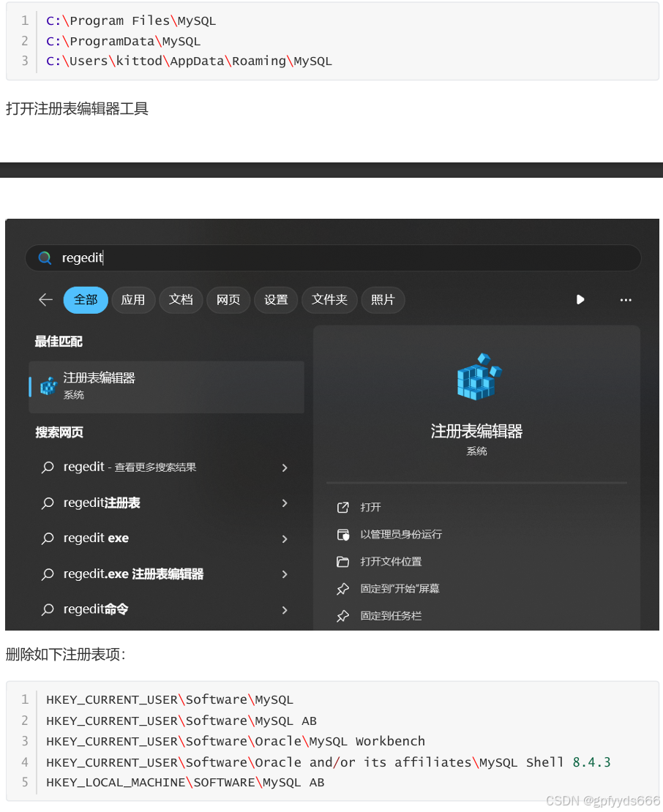
Task: Choose 打开文件位置 option
Action: (391, 561)
